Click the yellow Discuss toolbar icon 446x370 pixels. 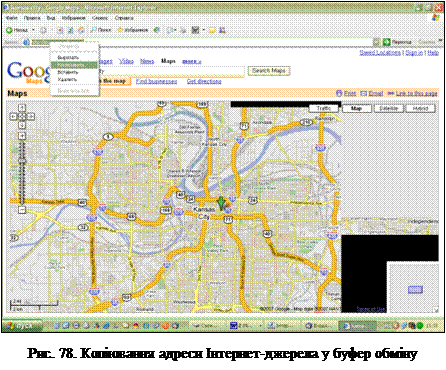212,30
